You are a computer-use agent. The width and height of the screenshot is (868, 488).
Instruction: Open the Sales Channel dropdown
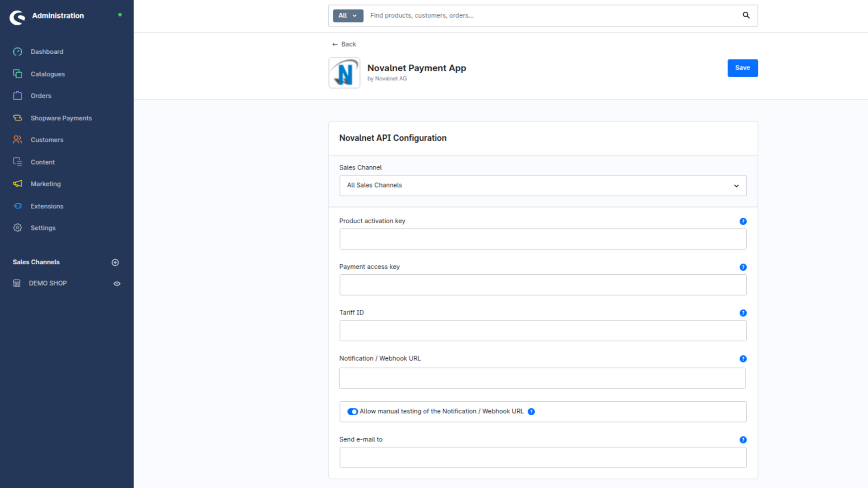click(543, 186)
